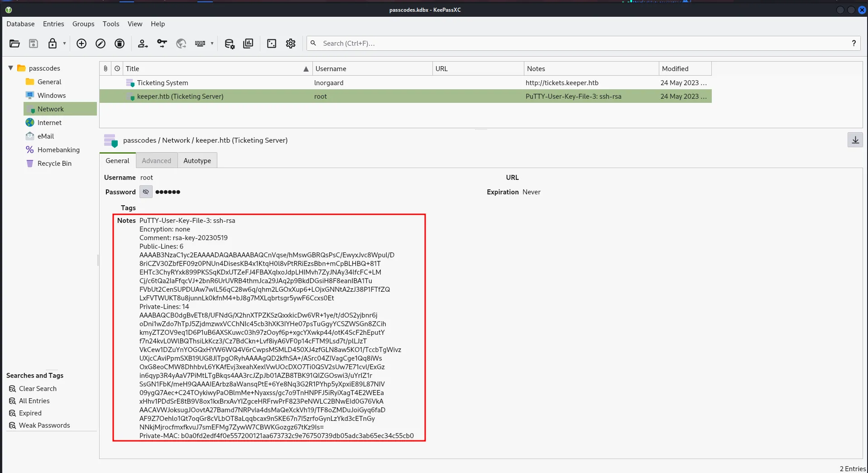Click the KeePassXC window menu icon
This screenshot has width=868, height=473.
click(x=9, y=10)
